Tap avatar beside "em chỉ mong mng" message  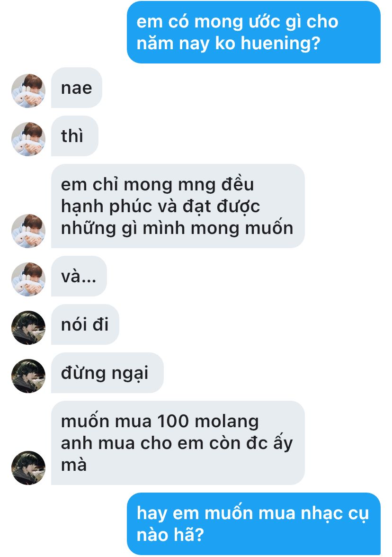[x=28, y=231]
